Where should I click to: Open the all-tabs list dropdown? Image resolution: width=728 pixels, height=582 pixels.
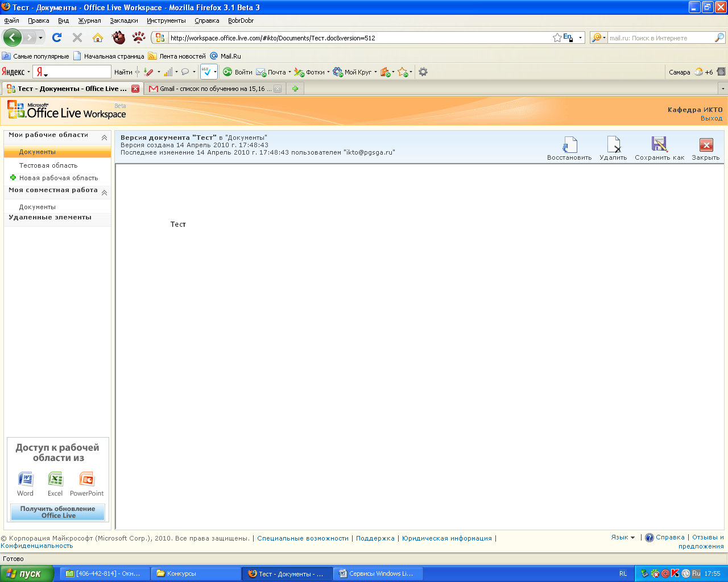click(x=723, y=89)
